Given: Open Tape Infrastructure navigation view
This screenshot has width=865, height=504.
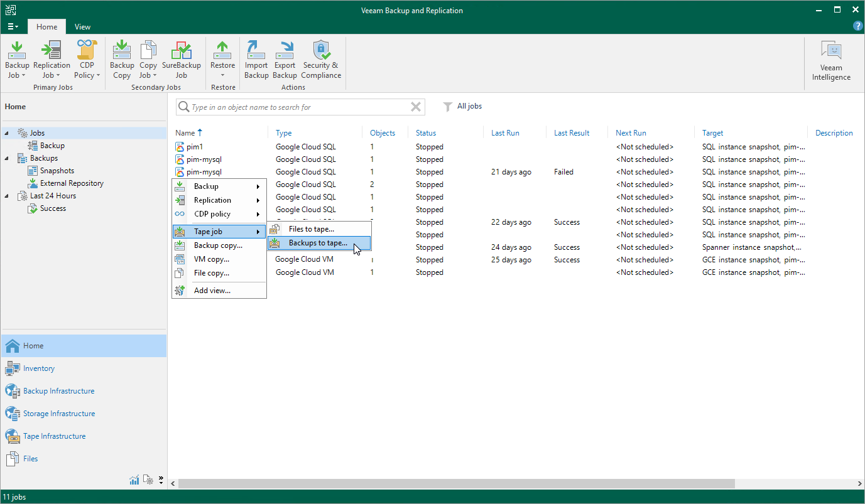Looking at the screenshot, I should (x=54, y=436).
